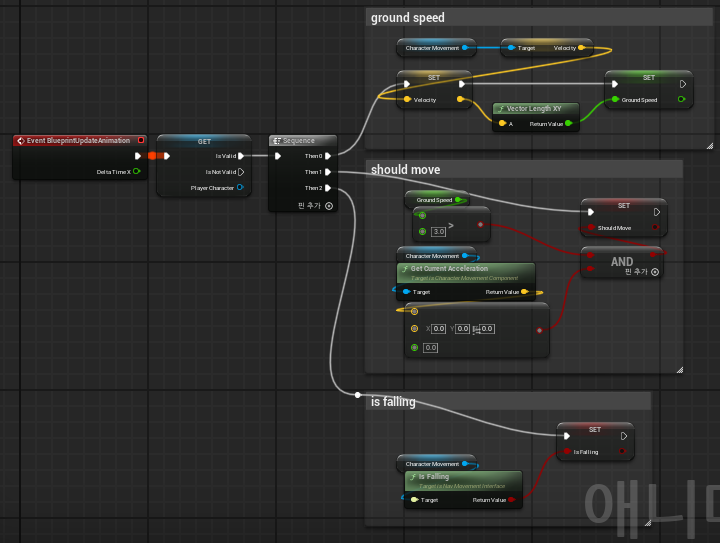Click the Then 1 exec pin
The width and height of the screenshot is (720, 543).
click(x=328, y=172)
